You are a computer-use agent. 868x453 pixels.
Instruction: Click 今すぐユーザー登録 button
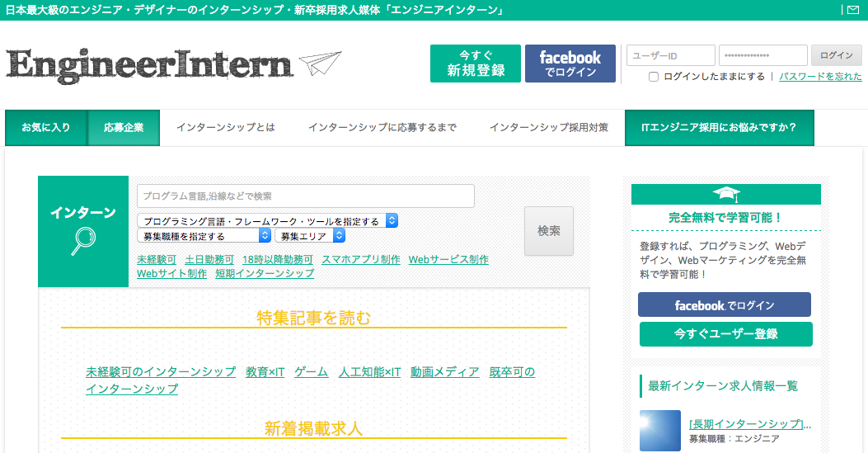click(x=725, y=334)
